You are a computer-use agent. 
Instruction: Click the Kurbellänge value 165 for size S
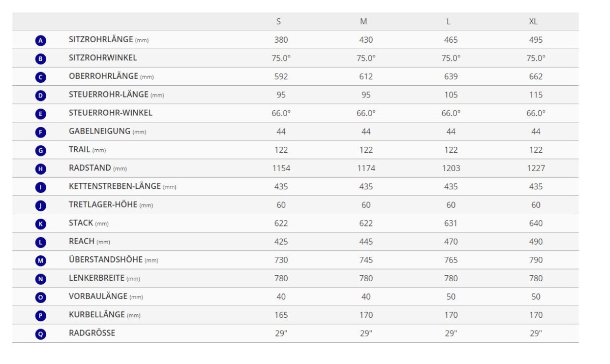tap(281, 315)
